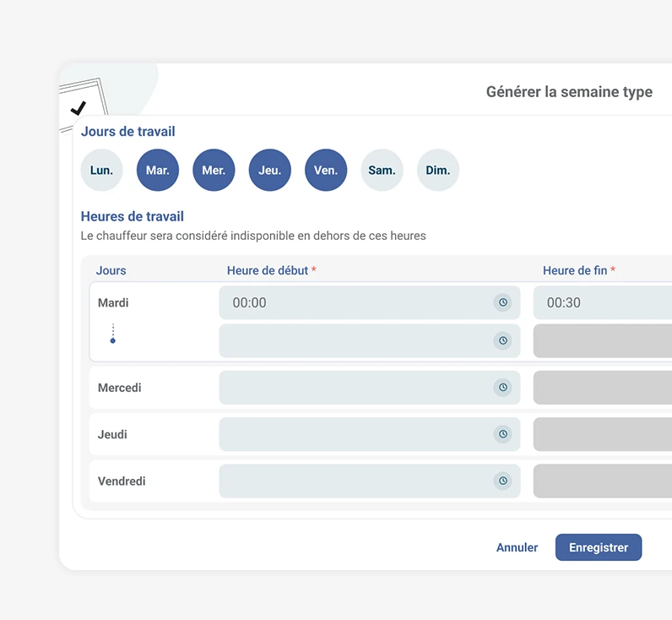Cancel with the Annuler link
The height and width of the screenshot is (620, 672).
click(517, 547)
